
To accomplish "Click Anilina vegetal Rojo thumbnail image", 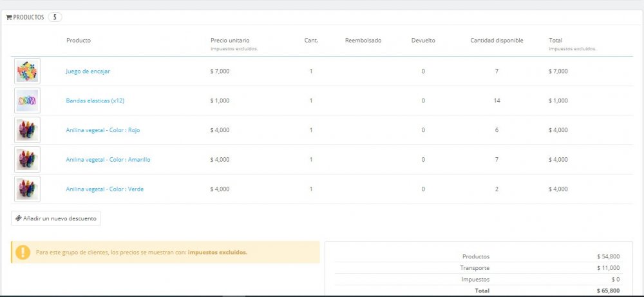I will (x=27, y=130).
